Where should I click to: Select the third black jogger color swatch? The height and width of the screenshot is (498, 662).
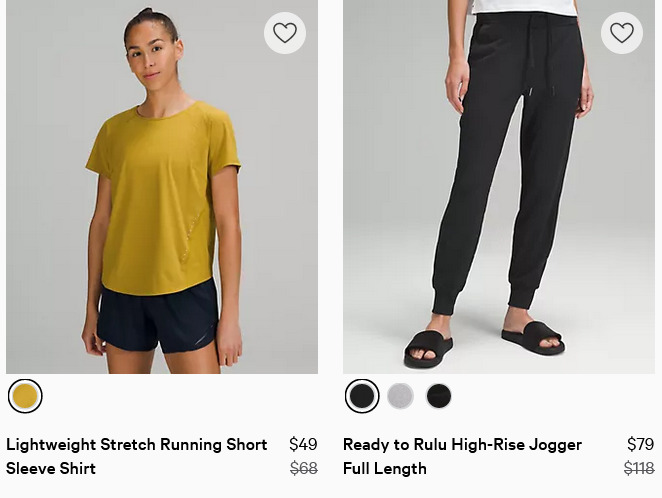[x=439, y=396]
